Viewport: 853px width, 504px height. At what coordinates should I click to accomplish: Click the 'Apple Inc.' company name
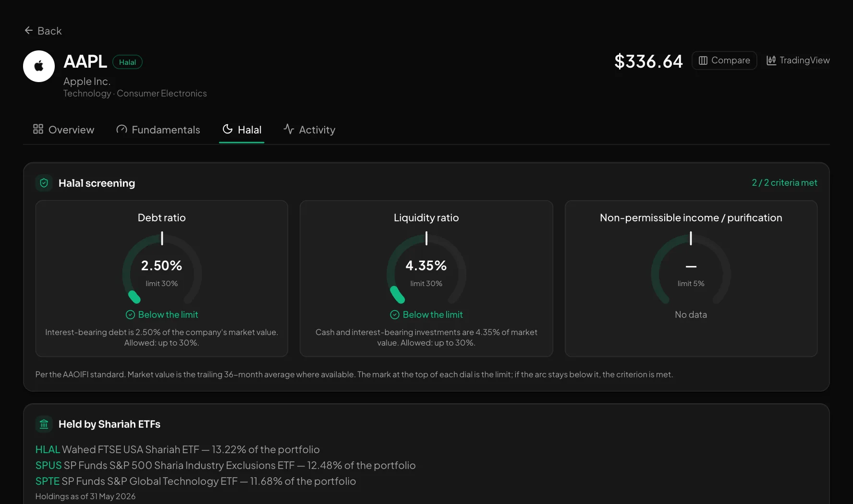click(x=87, y=82)
